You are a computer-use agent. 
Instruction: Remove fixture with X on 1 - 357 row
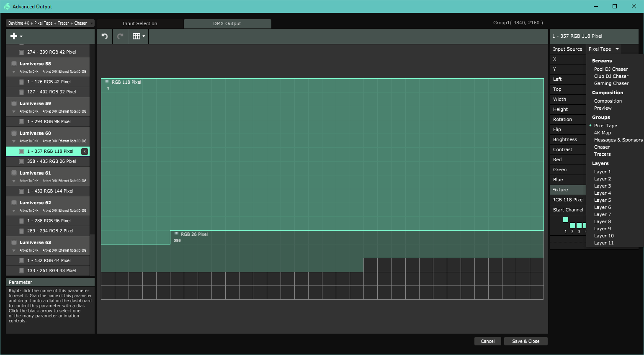(85, 152)
